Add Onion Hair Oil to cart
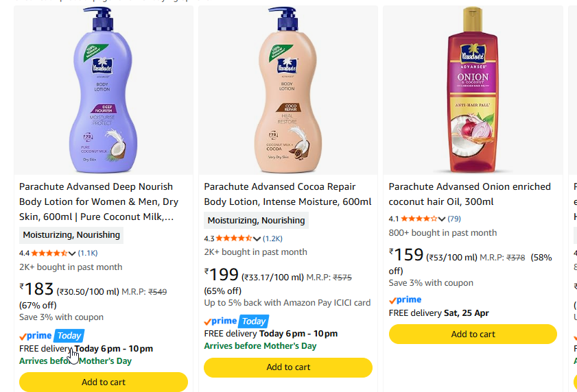This screenshot has width=577, height=392. click(x=473, y=334)
